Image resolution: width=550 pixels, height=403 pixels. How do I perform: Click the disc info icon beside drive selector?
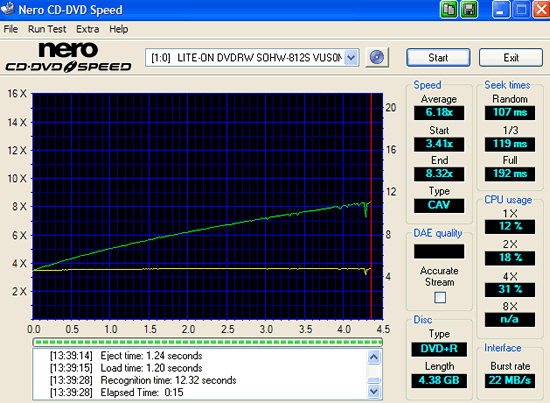[377, 58]
